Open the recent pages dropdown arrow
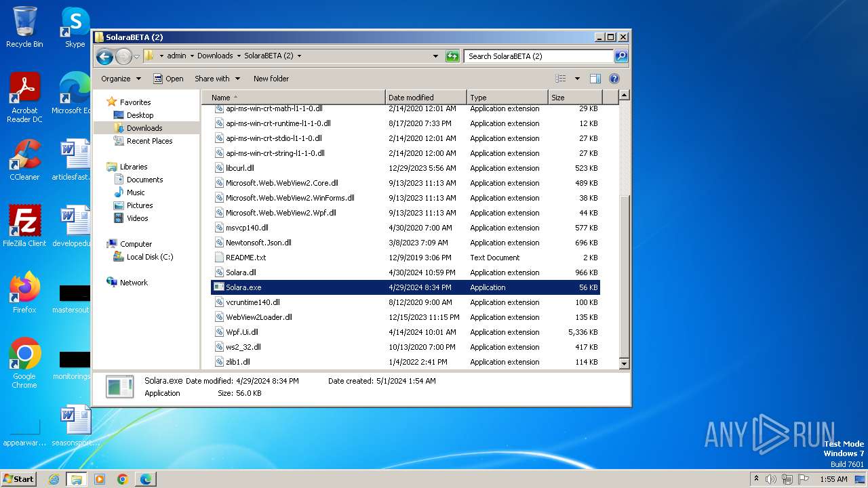 (x=136, y=56)
